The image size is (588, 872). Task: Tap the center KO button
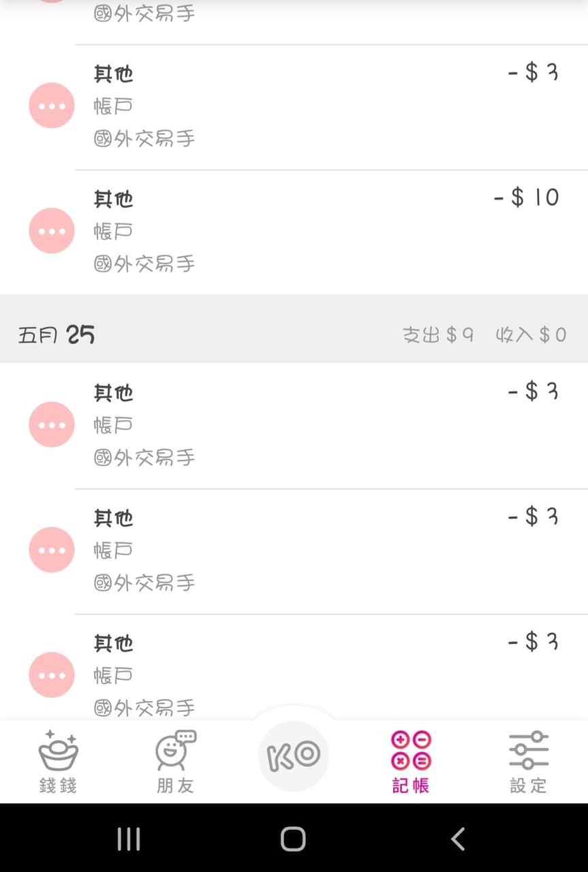[294, 756]
